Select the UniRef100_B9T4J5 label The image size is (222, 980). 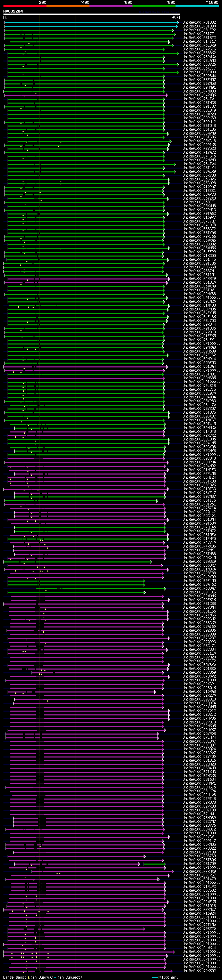click(x=199, y=424)
